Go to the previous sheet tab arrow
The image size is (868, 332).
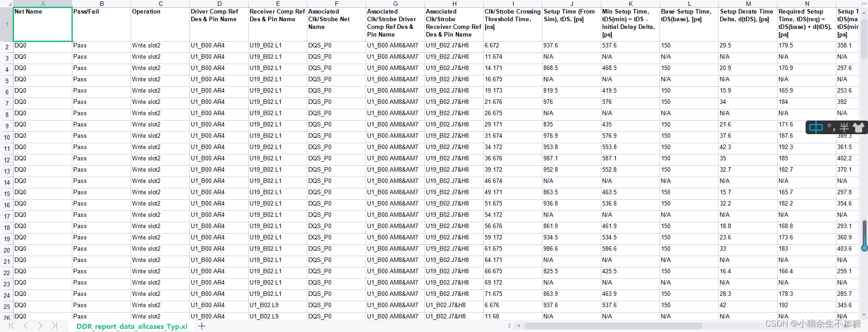click(x=26, y=326)
